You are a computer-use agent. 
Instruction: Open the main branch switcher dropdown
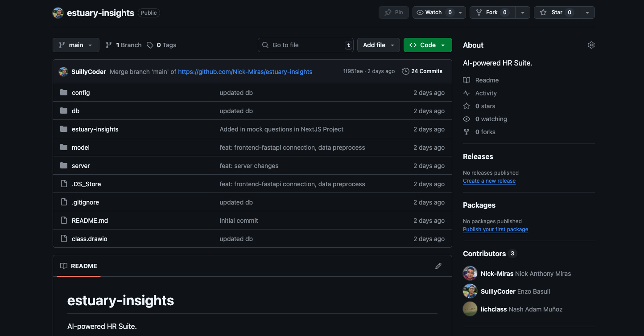[x=76, y=45]
